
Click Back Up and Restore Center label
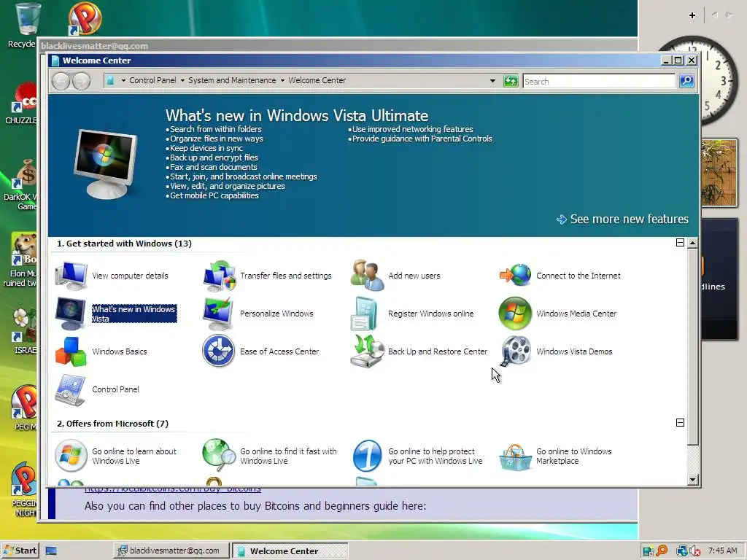pyautogui.click(x=438, y=351)
